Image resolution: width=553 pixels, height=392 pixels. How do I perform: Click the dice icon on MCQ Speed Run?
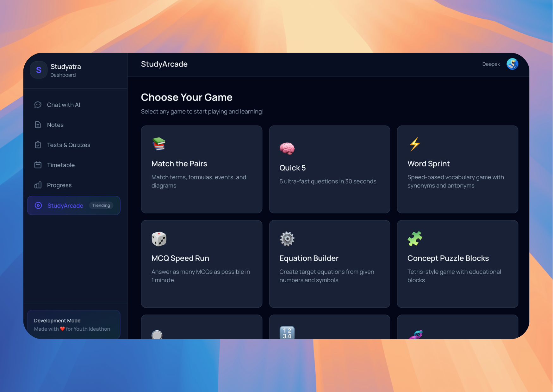(x=159, y=239)
